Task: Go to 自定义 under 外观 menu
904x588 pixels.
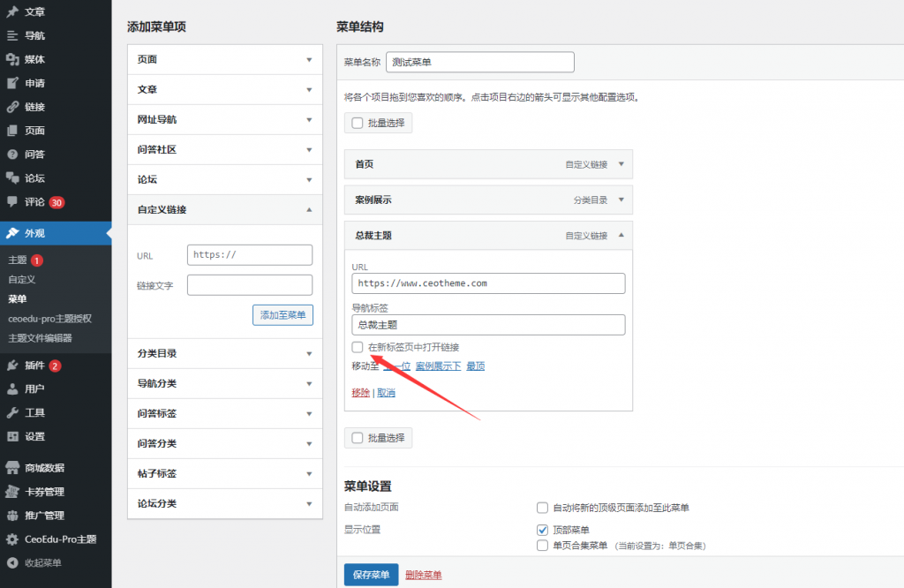Action: point(21,279)
